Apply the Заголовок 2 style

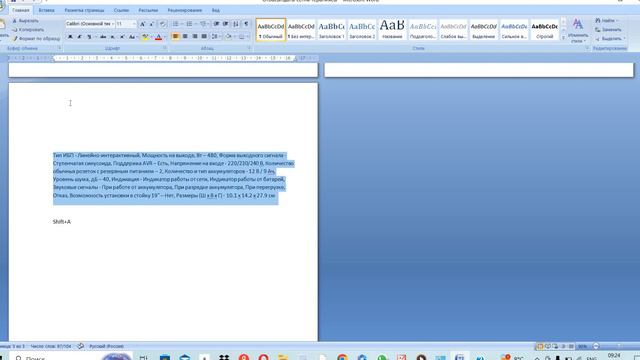click(362, 30)
